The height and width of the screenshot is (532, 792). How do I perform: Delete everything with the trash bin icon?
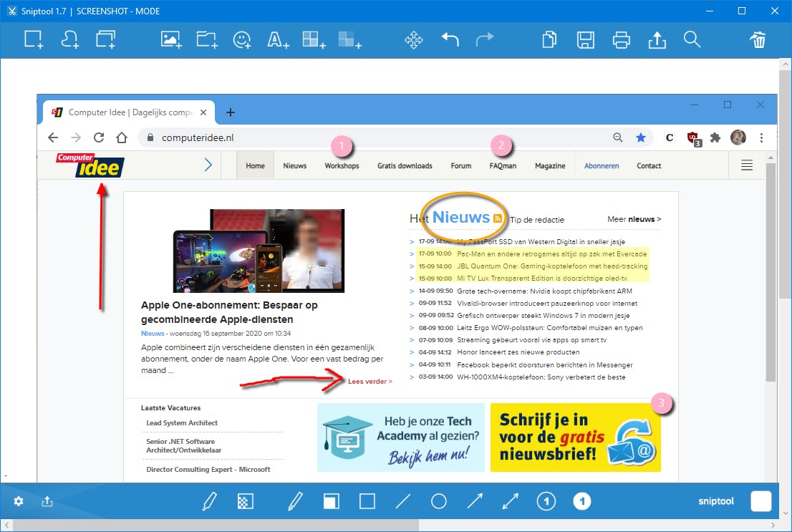tap(758, 39)
